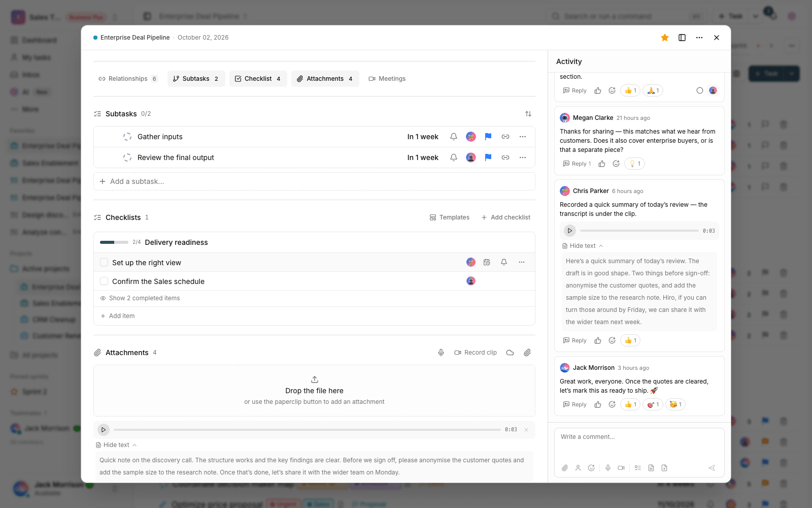Toggle status circle of Gather inputs subtask

(127, 137)
